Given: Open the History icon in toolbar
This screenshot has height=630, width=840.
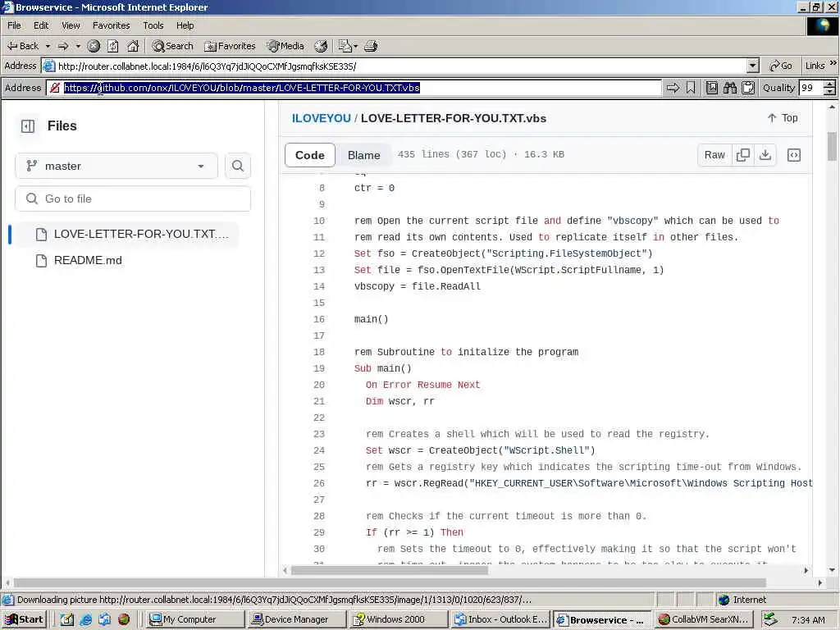Looking at the screenshot, I should click(321, 46).
